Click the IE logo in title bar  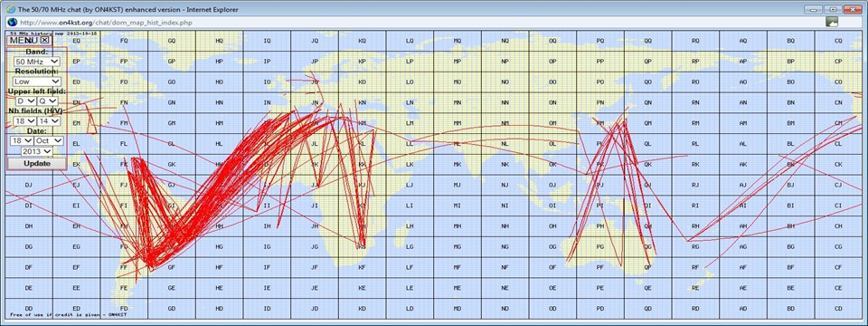point(11,9)
